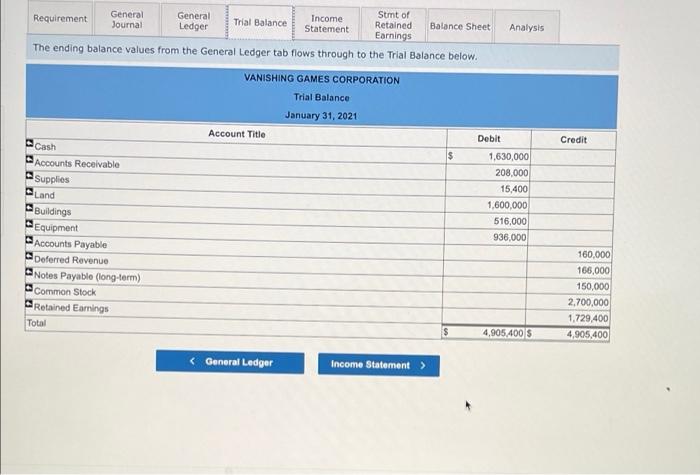This screenshot has width=700, height=475.
Task: Click the Retained Earnings account title
Action: 71,308
